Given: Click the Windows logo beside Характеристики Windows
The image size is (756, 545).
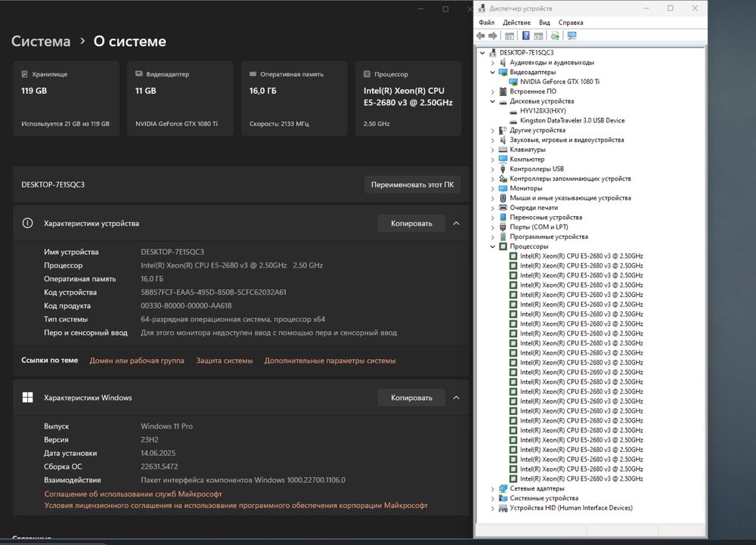Looking at the screenshot, I should (27, 398).
